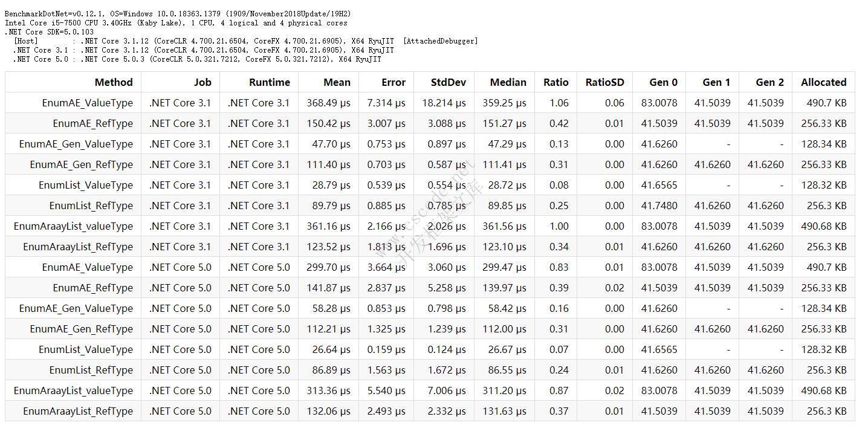Select the 41.7480 Gen 0 cell
The height and width of the screenshot is (434, 868).
(659, 206)
